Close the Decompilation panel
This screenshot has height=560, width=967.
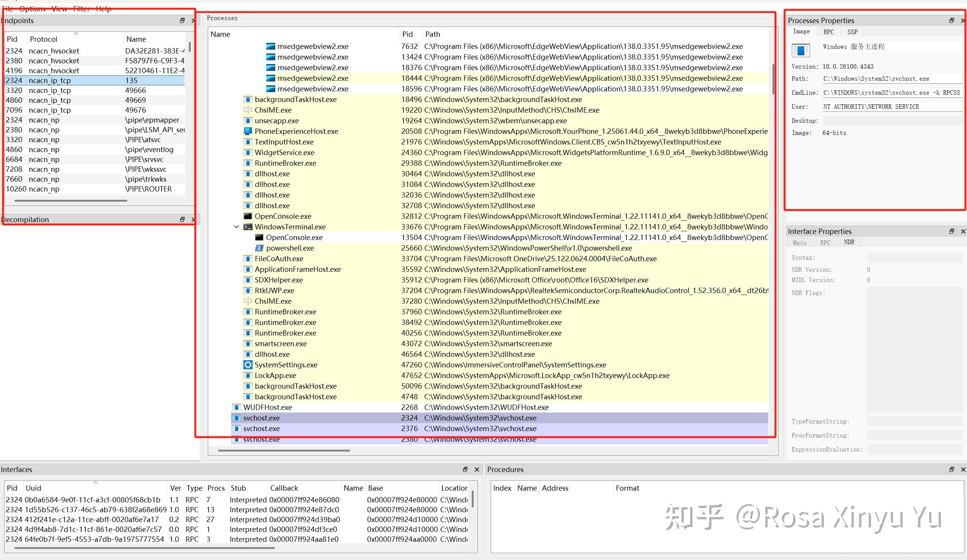pyautogui.click(x=193, y=219)
